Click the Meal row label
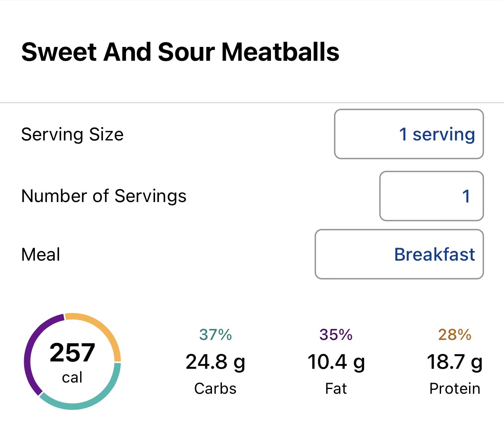 41,254
